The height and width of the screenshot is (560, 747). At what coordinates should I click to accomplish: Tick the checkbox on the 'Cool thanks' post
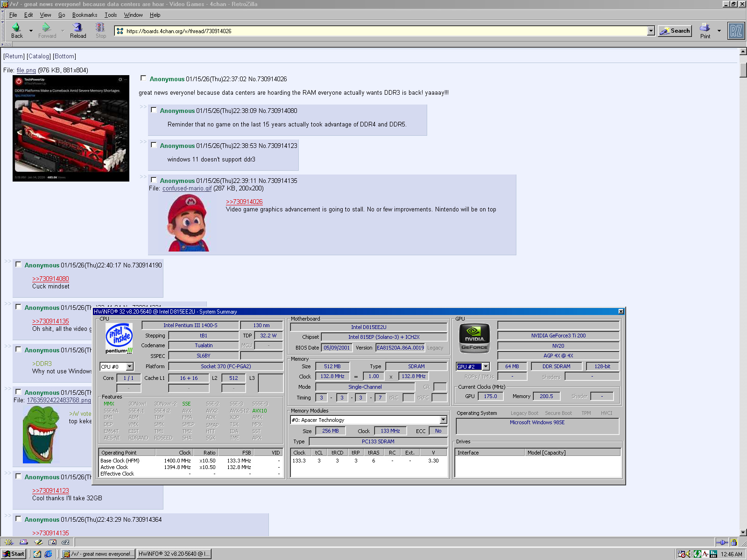coord(18,476)
